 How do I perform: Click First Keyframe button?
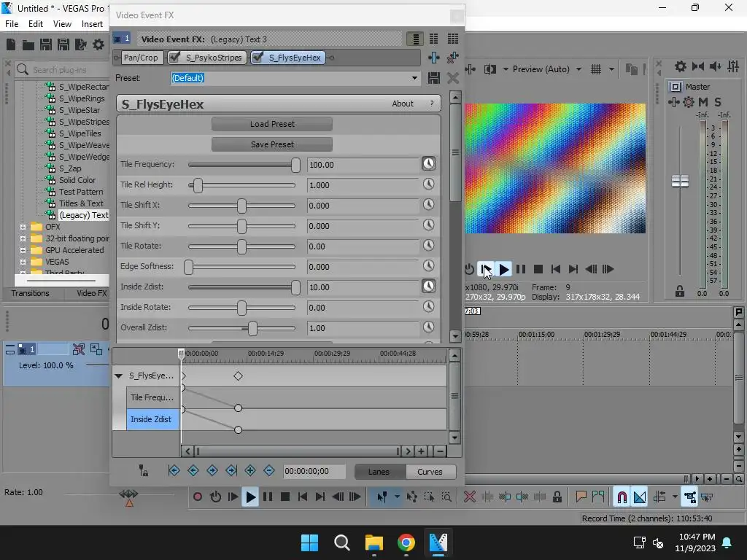tap(174, 471)
